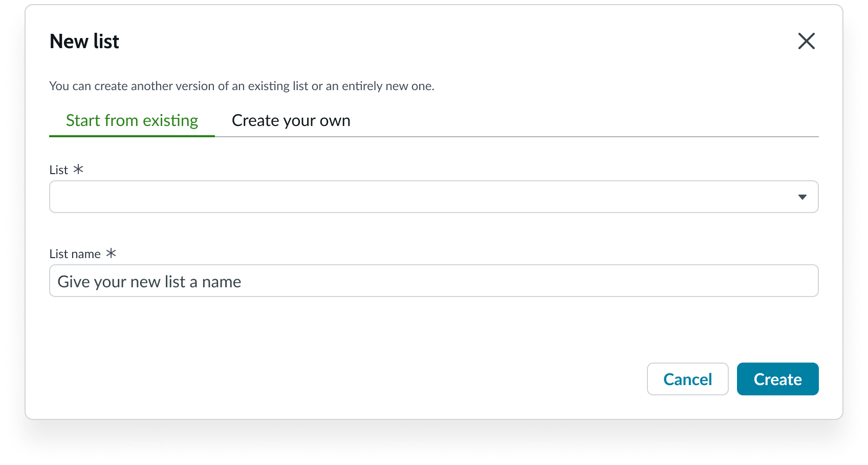The height and width of the screenshot is (465, 868).
Task: Cancel creating the new list
Action: 687,379
